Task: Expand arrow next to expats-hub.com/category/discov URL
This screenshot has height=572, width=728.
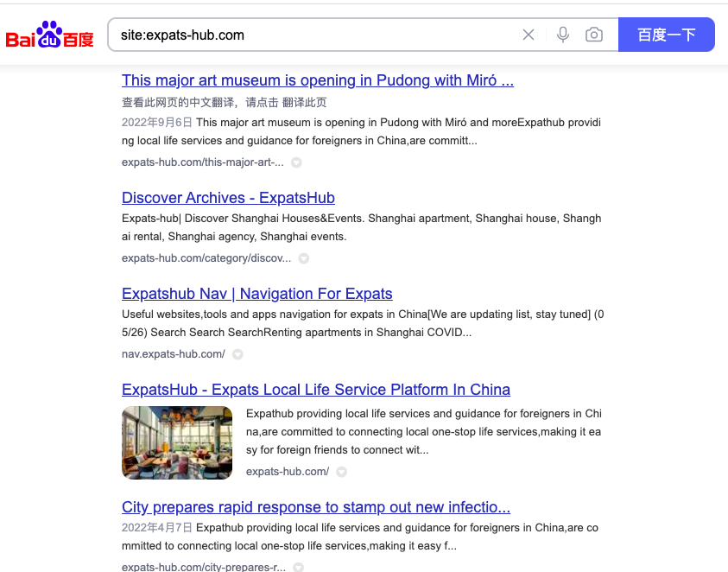Action: (x=304, y=258)
